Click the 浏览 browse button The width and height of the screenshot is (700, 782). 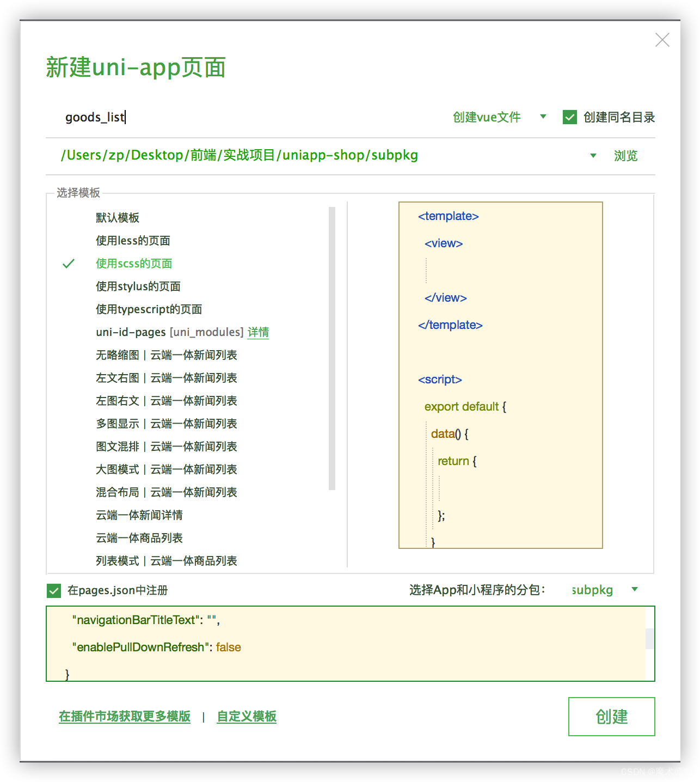[x=625, y=156]
